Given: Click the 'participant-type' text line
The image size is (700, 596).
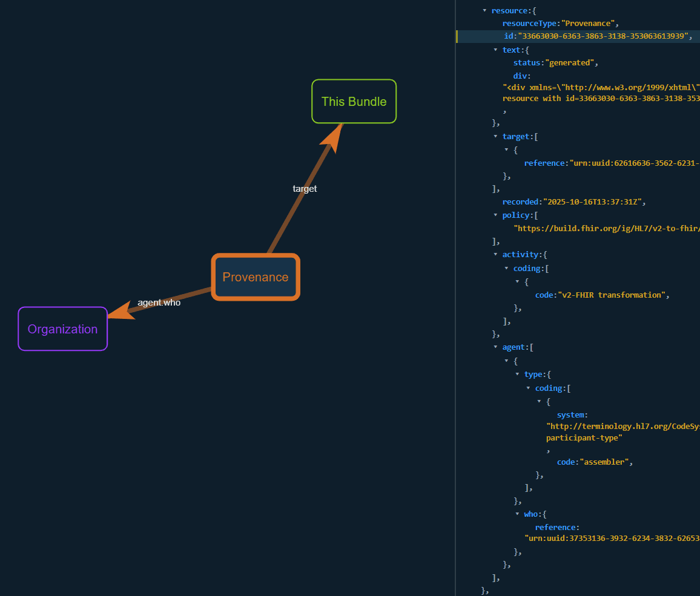Looking at the screenshot, I should click(x=584, y=437).
